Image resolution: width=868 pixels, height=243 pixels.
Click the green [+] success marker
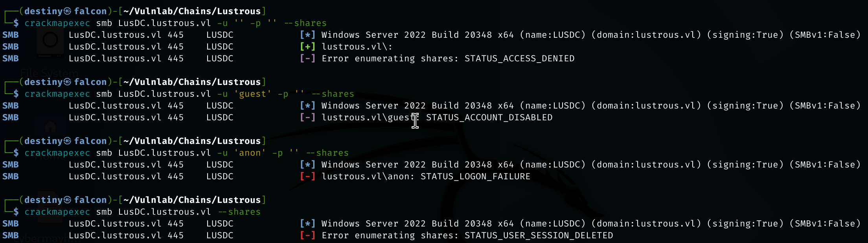pyautogui.click(x=307, y=47)
